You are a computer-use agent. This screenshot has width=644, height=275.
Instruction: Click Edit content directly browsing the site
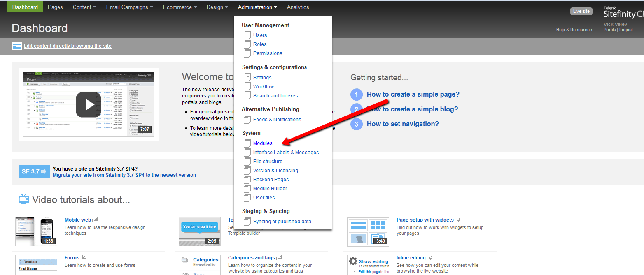pos(68,46)
